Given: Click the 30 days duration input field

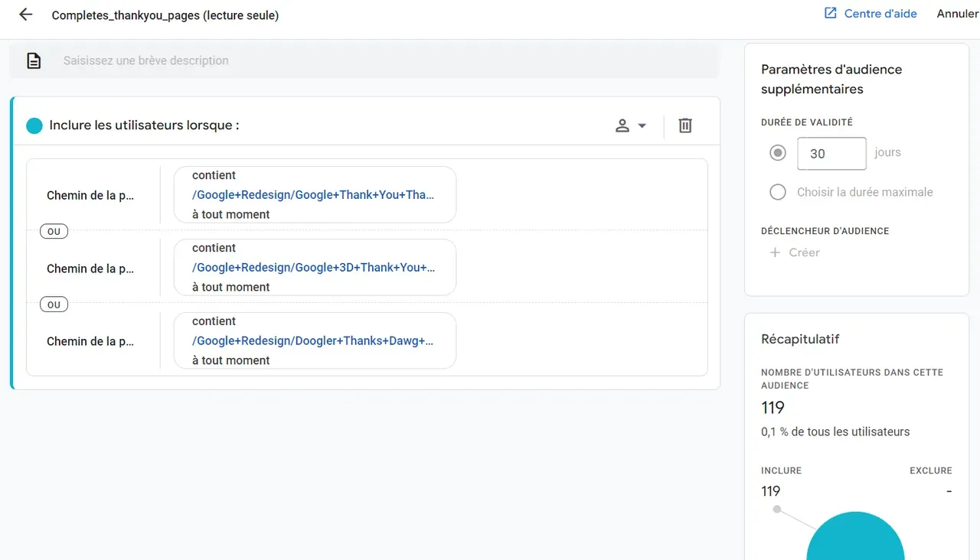Looking at the screenshot, I should click(x=831, y=154).
